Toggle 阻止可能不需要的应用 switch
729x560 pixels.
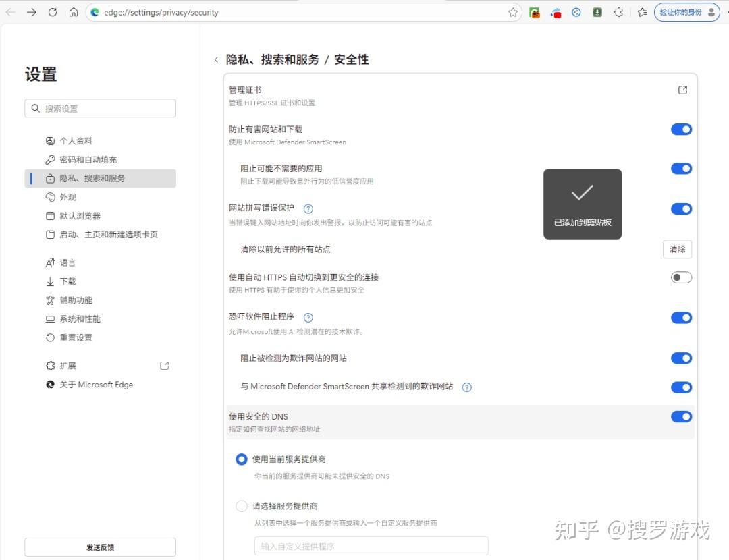(681, 168)
